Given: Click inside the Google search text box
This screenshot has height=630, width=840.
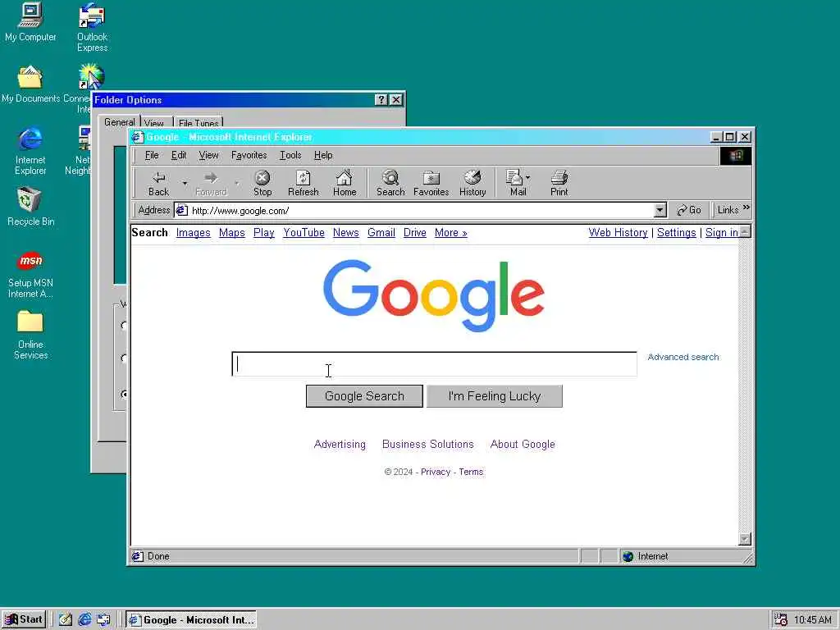Looking at the screenshot, I should pyautogui.click(x=435, y=364).
